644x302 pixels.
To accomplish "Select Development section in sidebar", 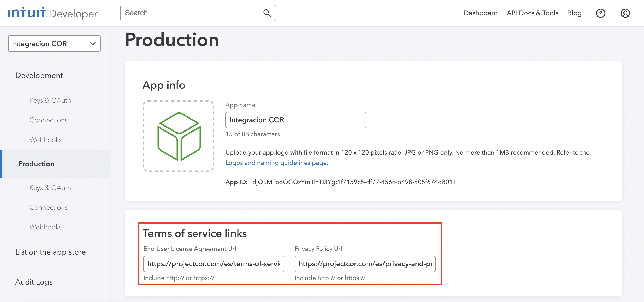I will pos(39,75).
